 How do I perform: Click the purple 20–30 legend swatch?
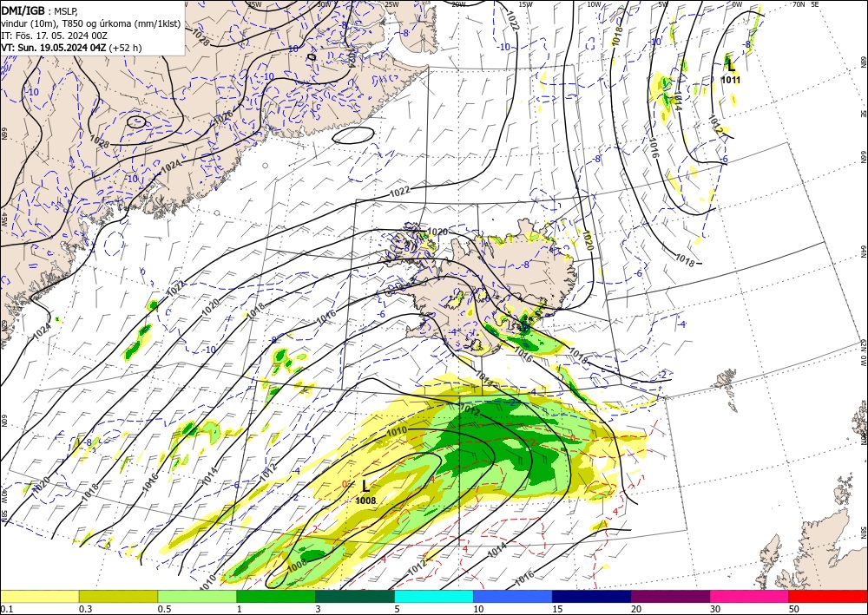(x=670, y=596)
